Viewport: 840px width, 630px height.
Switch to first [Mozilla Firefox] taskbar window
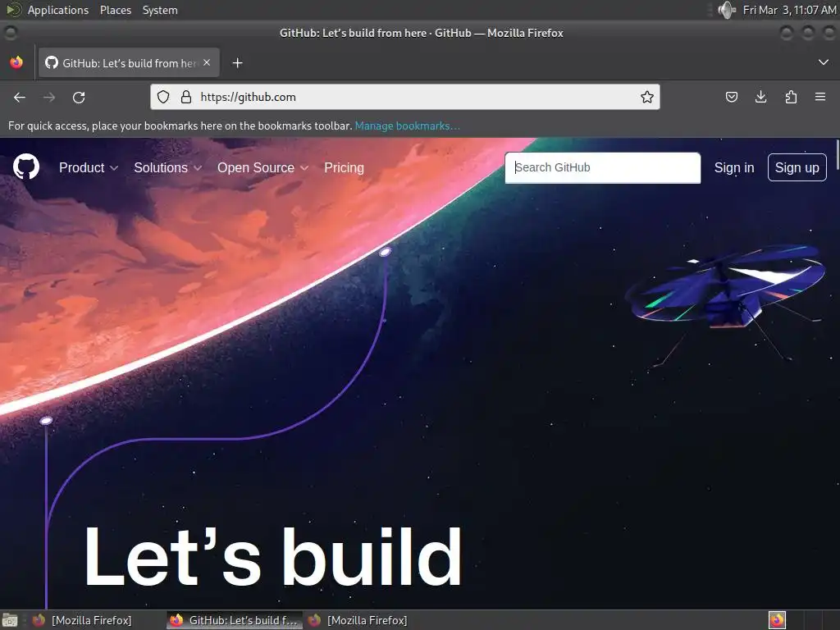(x=82, y=620)
